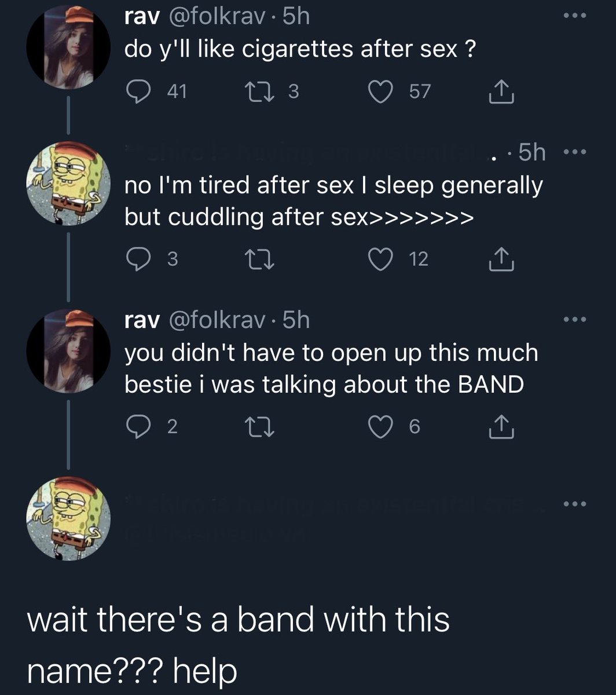616x695 pixels.
Task: Open more options on rav's first tweet
Action: point(574,16)
